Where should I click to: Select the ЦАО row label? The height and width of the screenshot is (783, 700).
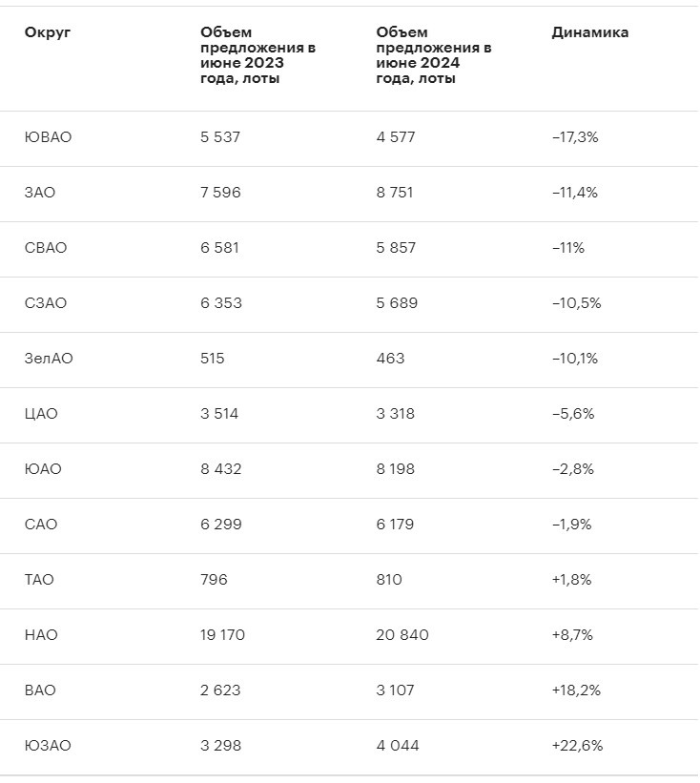pos(41,414)
